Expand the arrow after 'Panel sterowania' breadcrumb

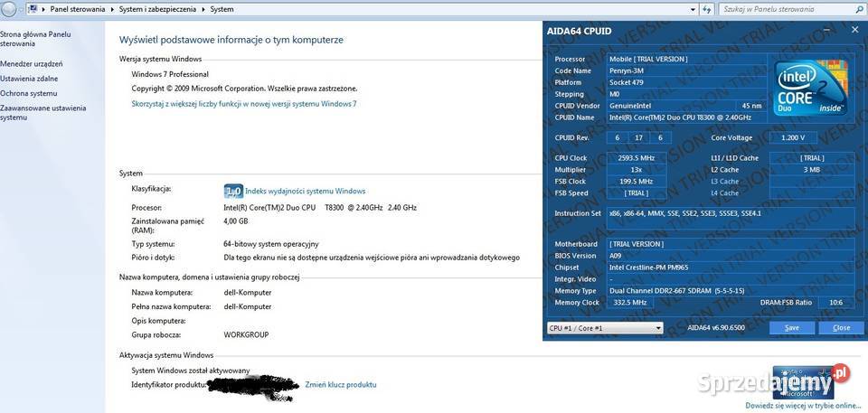pyautogui.click(x=112, y=9)
